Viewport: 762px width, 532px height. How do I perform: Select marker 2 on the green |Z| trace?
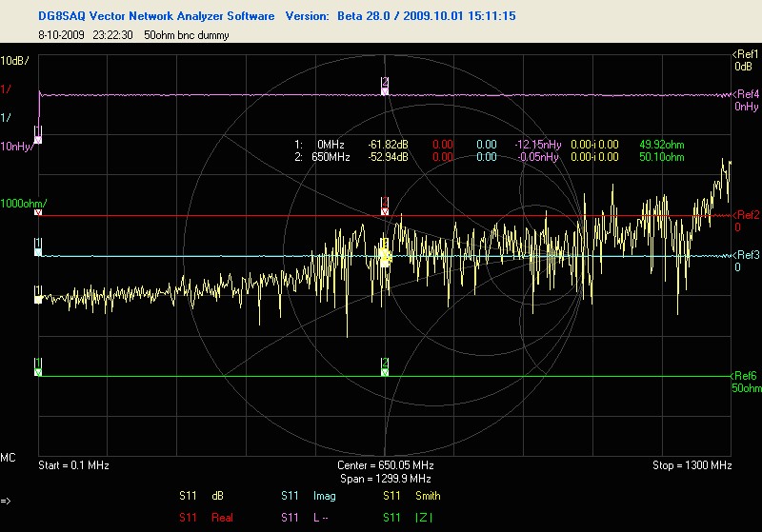(385, 367)
